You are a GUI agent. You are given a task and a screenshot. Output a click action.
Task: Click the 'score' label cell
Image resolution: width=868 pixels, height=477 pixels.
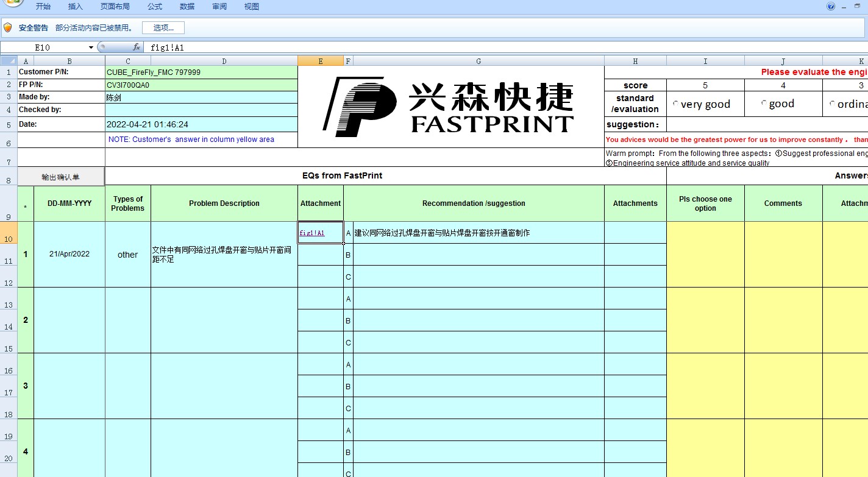point(635,85)
